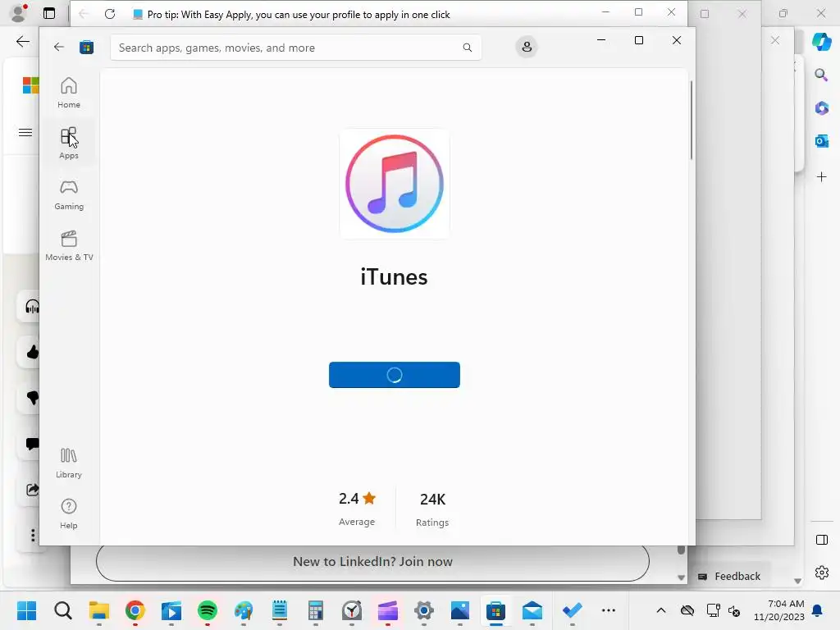Open Google Chrome from taskbar

coord(135,610)
